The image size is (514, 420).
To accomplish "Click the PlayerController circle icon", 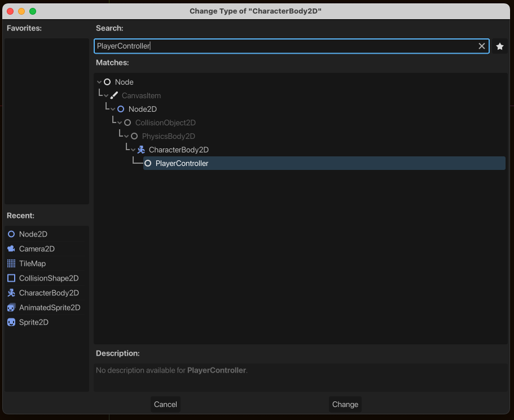I will click(148, 163).
